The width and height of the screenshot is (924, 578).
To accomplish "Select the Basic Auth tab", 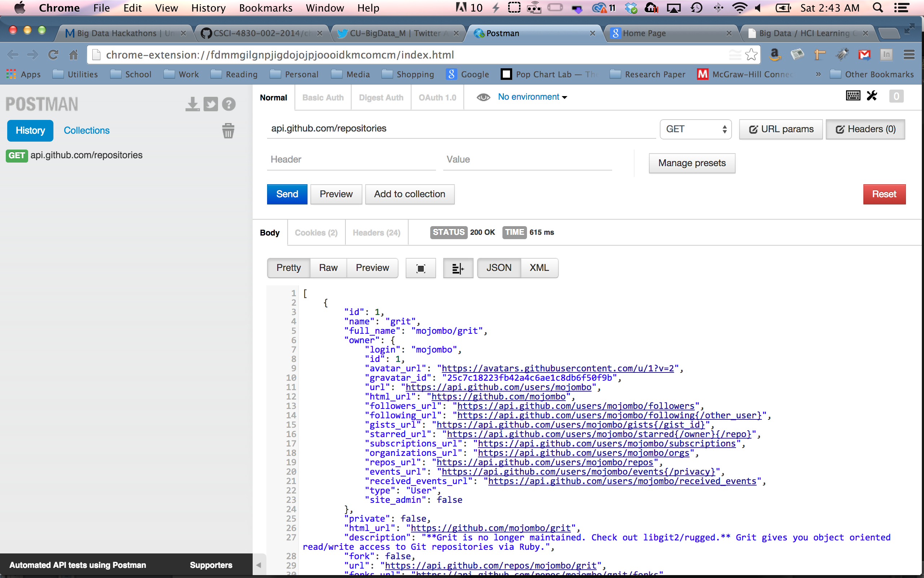I will click(x=323, y=98).
